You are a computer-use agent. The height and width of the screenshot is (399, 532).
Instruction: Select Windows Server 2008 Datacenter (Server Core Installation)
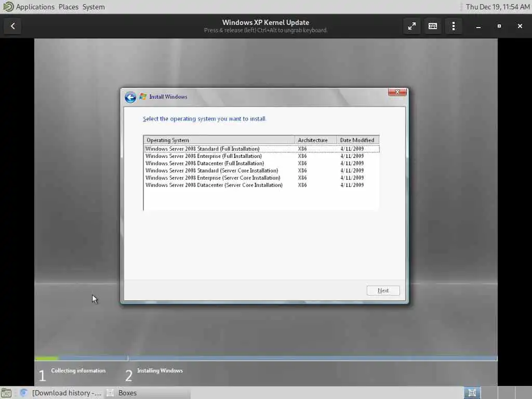click(x=261, y=185)
